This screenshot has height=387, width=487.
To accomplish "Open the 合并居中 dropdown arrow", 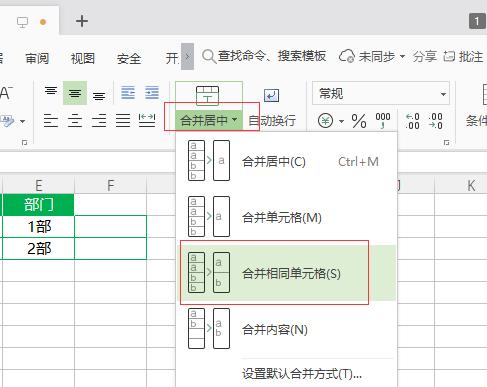I will [235, 120].
